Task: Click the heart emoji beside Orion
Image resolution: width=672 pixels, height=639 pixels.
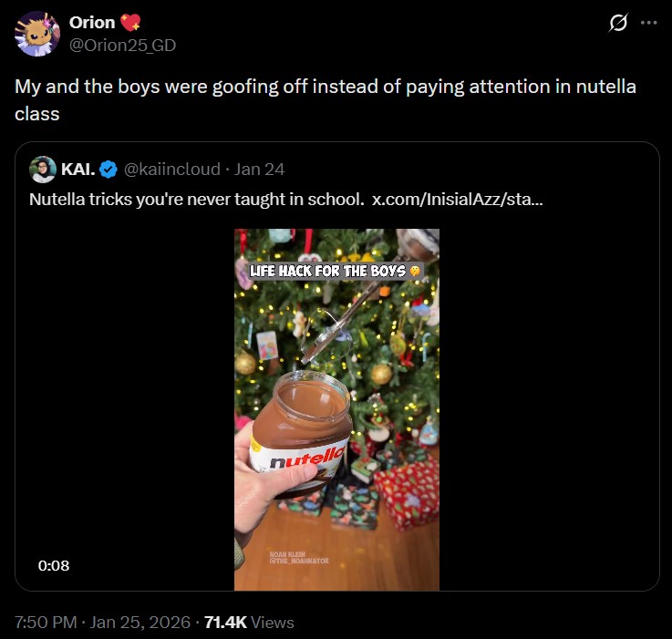Action: click(x=130, y=22)
